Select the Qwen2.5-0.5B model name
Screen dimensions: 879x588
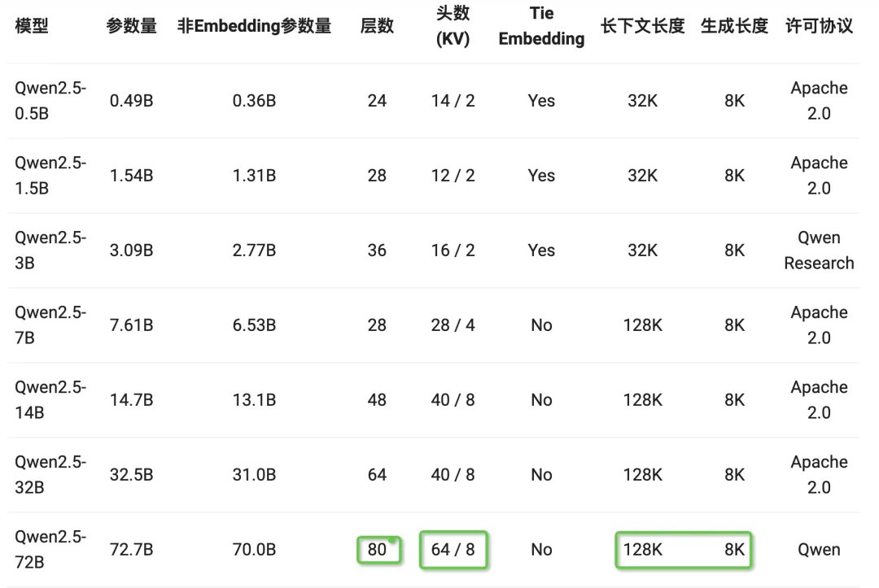pyautogui.click(x=50, y=101)
